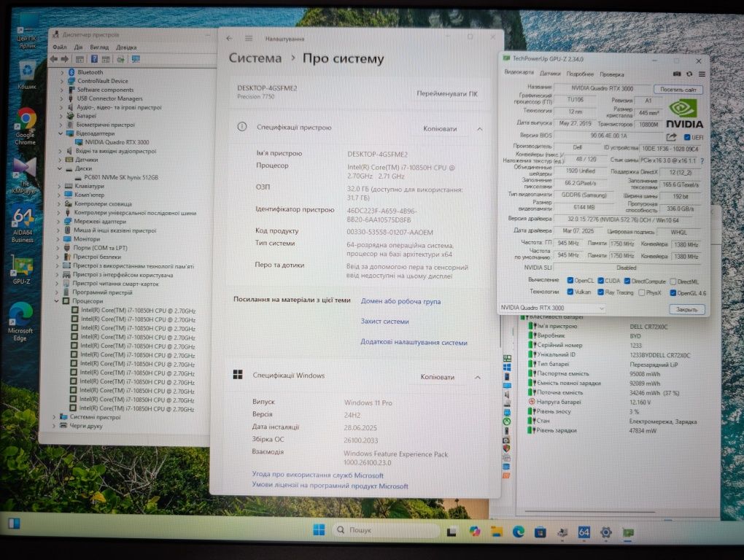This screenshot has width=744, height=560.
Task: Collapse the Диски node
Action: [x=60, y=169]
